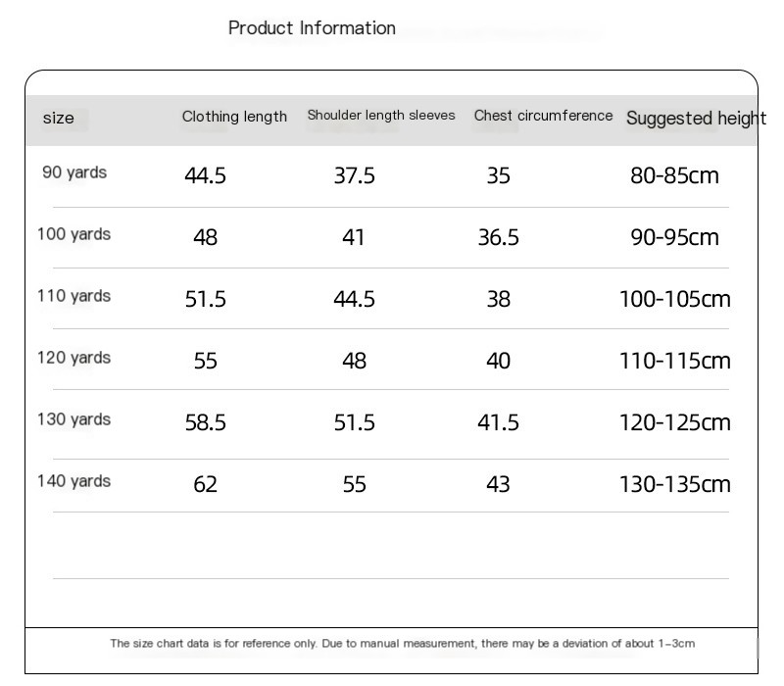Select the 62 clothing length cell
The width and height of the screenshot is (784, 686).
pos(206,484)
